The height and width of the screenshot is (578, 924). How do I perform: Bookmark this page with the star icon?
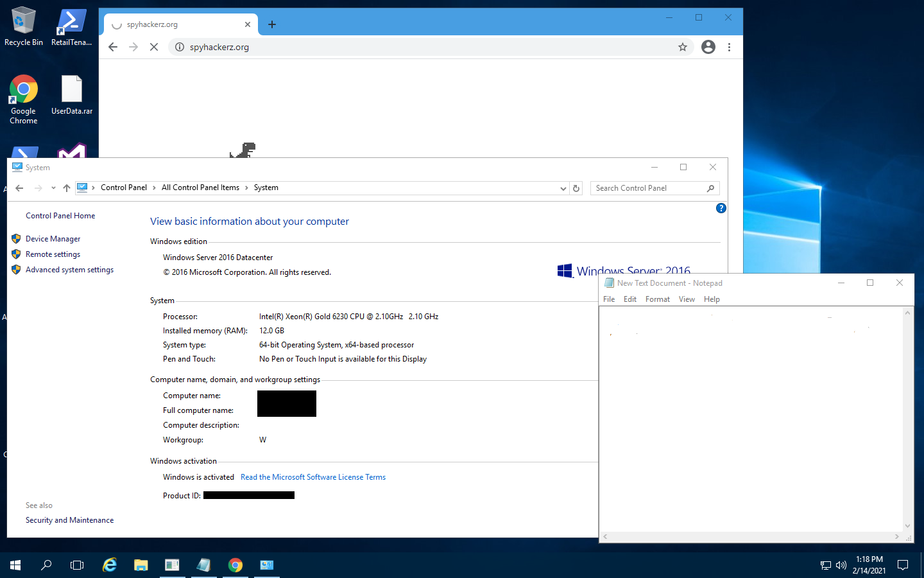pos(683,47)
